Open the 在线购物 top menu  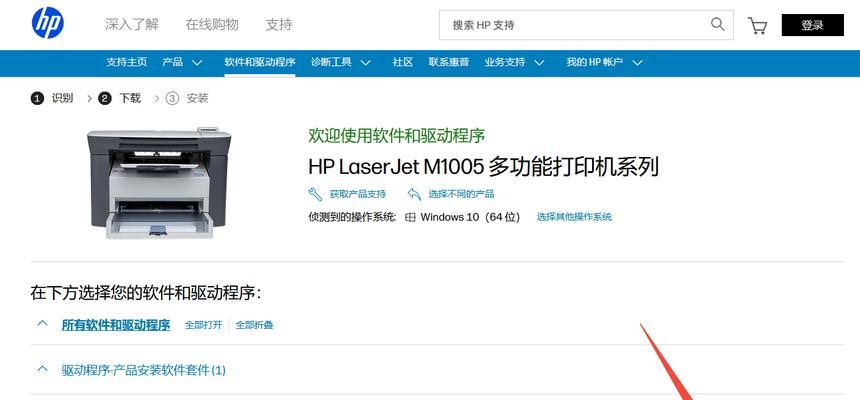[x=212, y=25]
